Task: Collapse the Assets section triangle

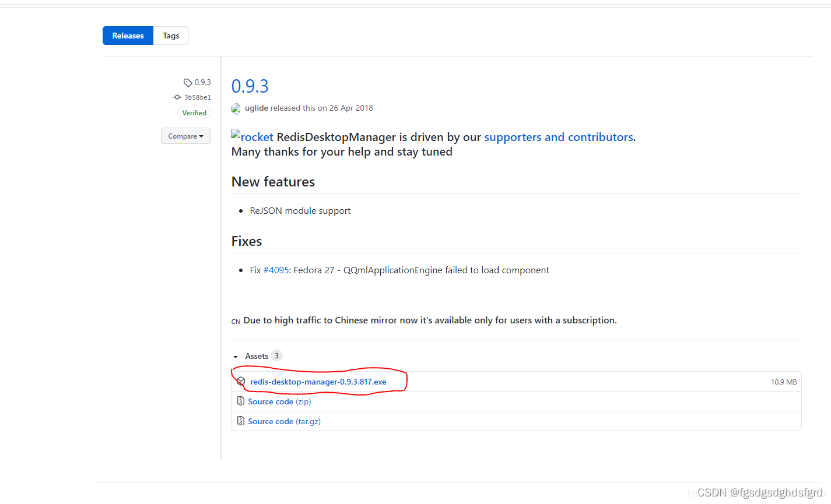Action: click(x=236, y=357)
